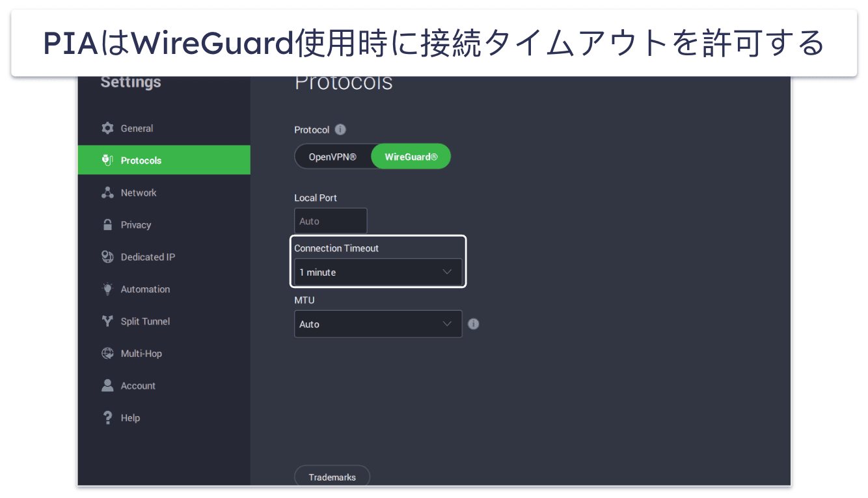Click the General gear icon
Image resolution: width=868 pixels, height=498 pixels.
point(107,128)
